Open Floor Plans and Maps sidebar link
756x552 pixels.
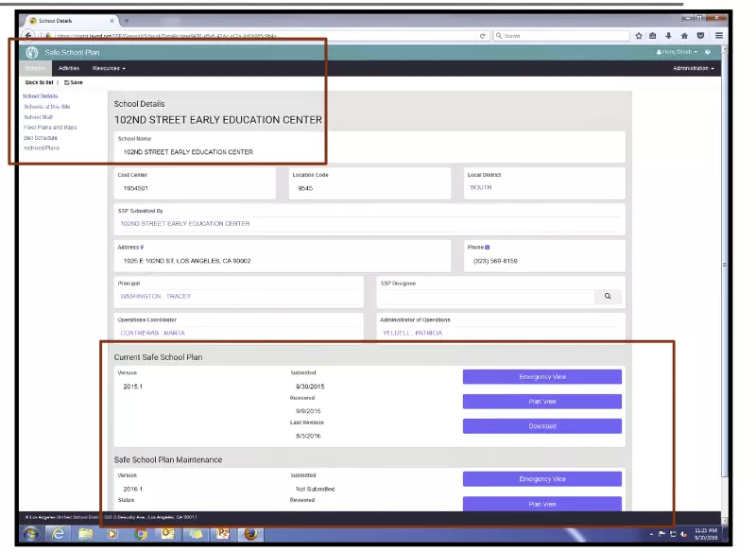click(x=50, y=128)
